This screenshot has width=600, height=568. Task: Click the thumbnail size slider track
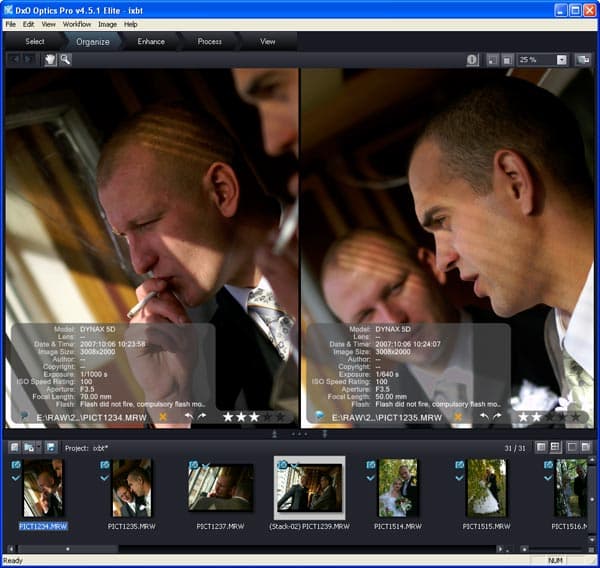554,549
